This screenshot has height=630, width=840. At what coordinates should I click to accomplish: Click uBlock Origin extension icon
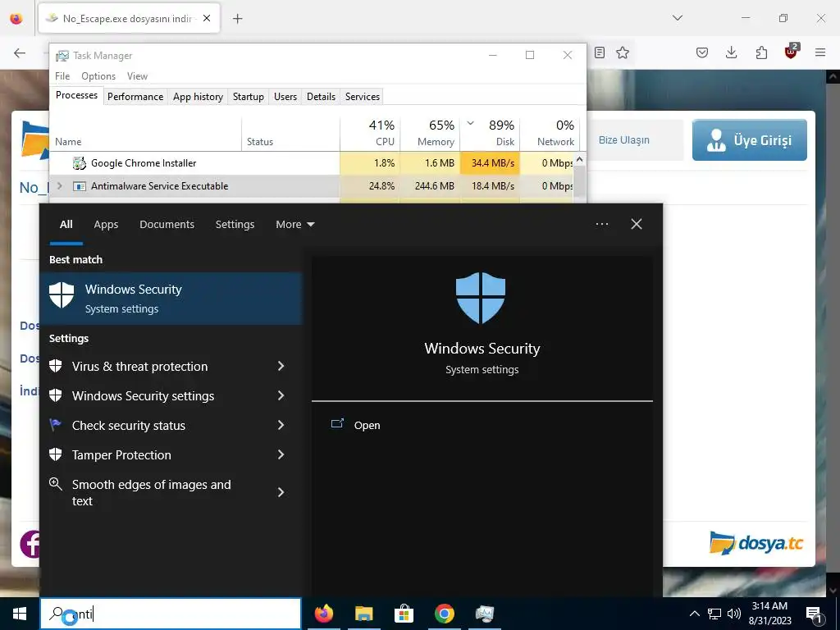[791, 52]
